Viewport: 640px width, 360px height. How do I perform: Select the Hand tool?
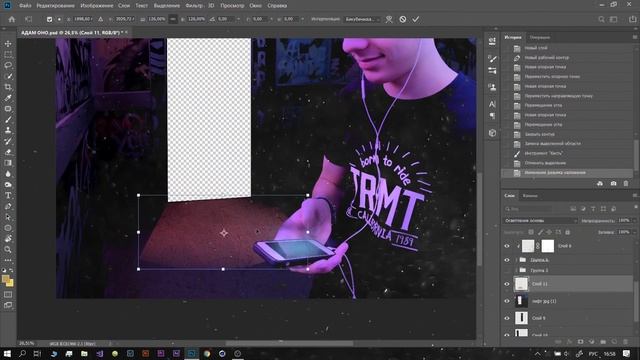pyautogui.click(x=8, y=239)
